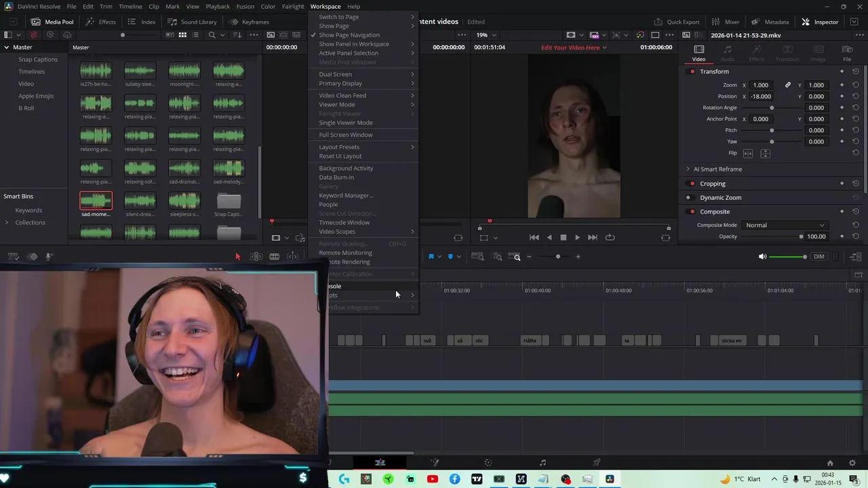Toggle the Zoom X/Y link icon
Viewport: 868px width, 488px height.
[787, 85]
